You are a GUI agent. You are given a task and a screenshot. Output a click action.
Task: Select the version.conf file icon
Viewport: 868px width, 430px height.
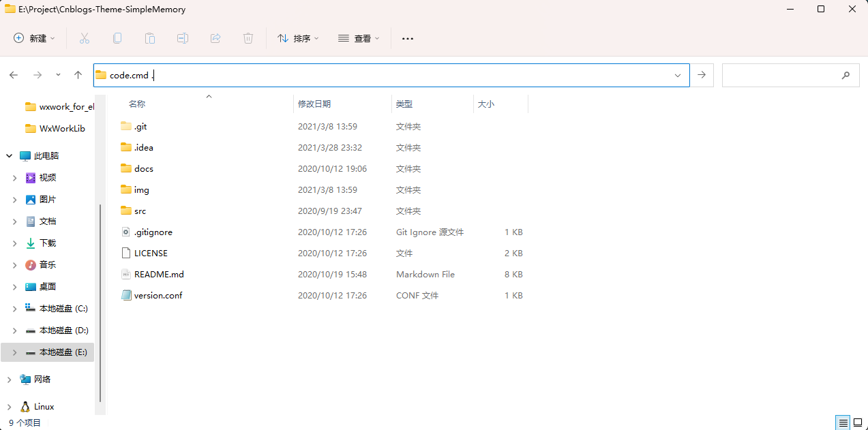(125, 296)
